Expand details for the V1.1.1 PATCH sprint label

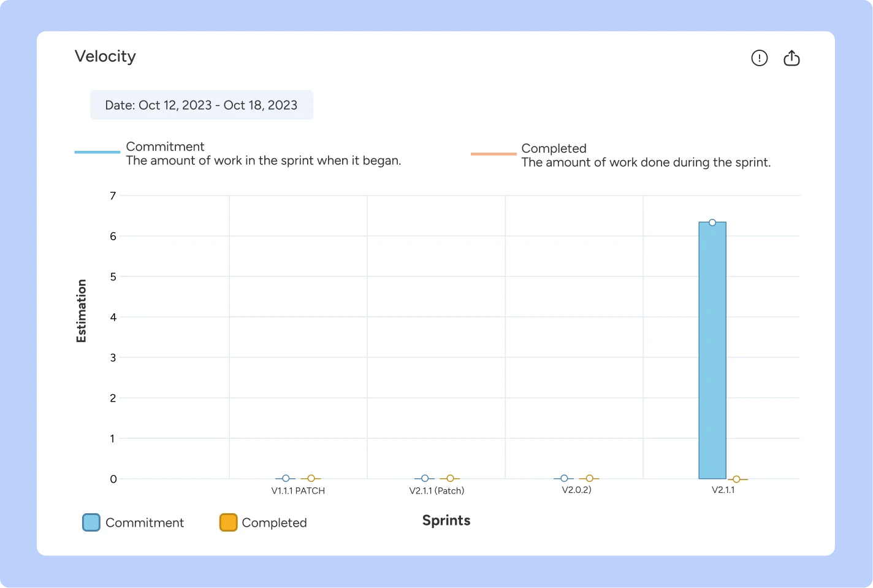click(298, 491)
